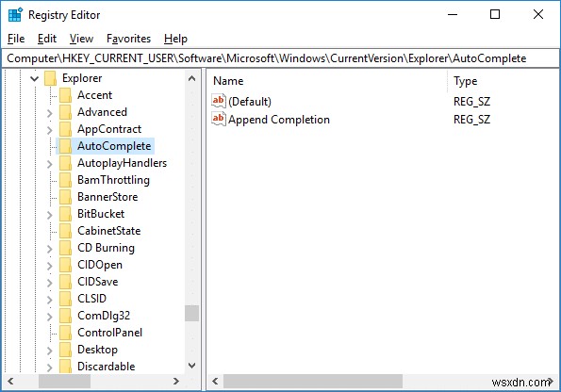Expand the Desktop key
This screenshot has height=392, width=561.
50,351
